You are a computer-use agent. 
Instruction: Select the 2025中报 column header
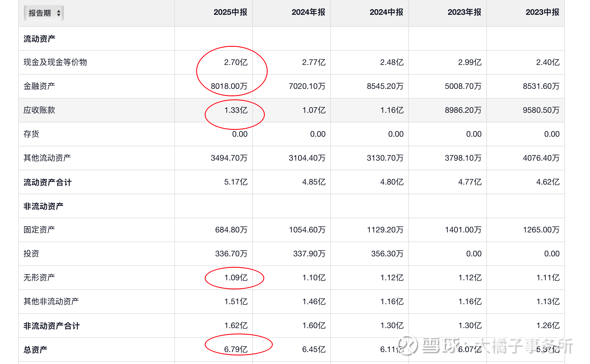coord(230,12)
